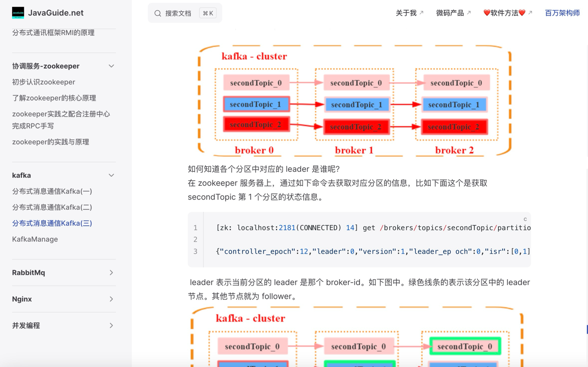The width and height of the screenshot is (588, 367).
Task: Open zookeeper的实践与原理 page
Action: (50, 142)
